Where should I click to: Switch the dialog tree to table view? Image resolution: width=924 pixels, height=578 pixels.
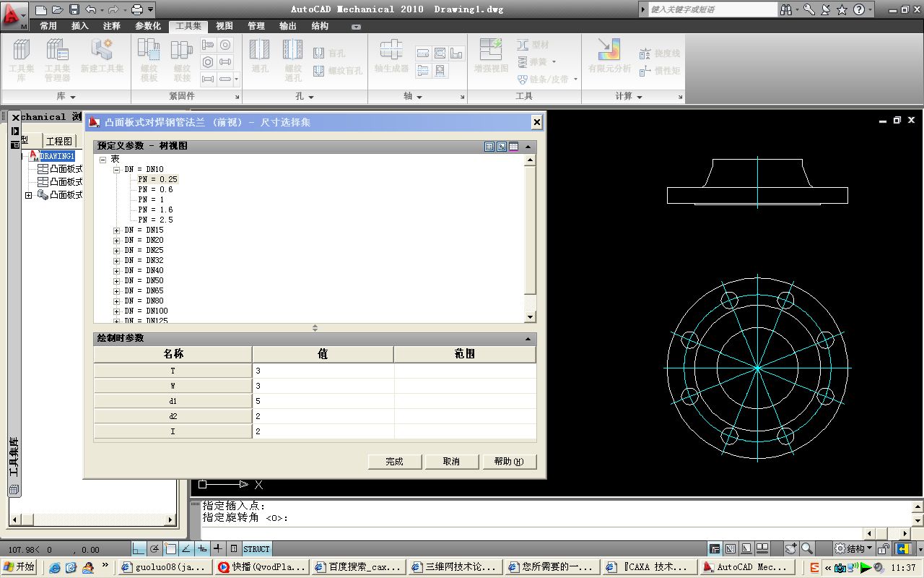(x=513, y=147)
